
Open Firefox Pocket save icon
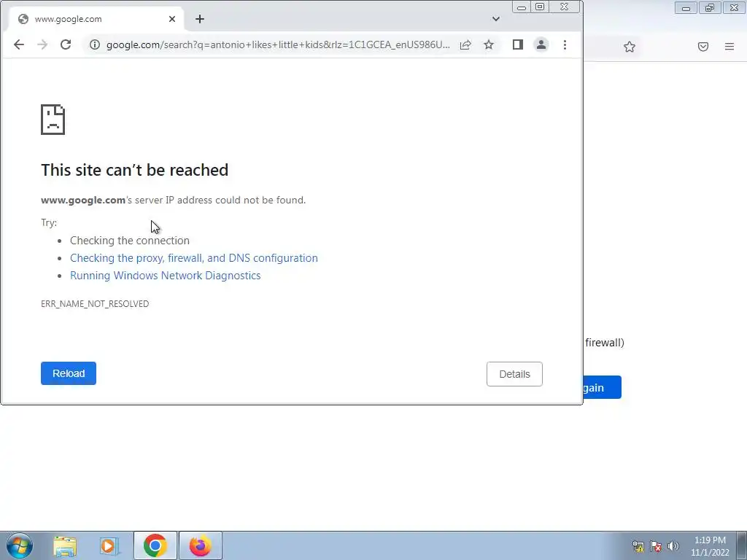(703, 47)
